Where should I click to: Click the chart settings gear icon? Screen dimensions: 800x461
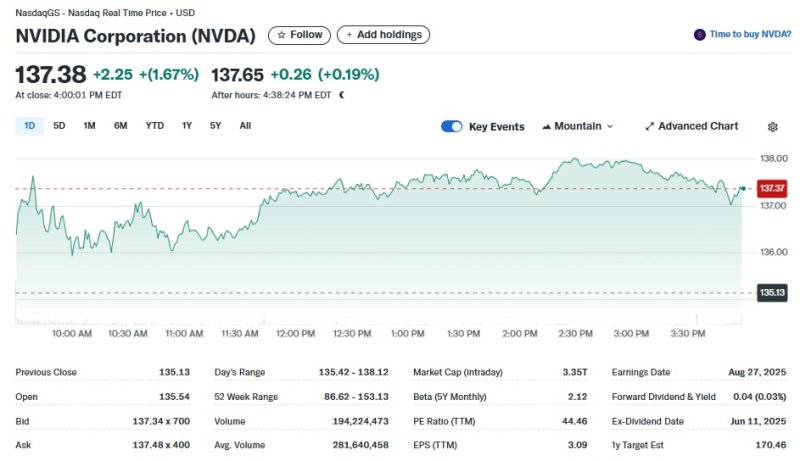tap(772, 127)
